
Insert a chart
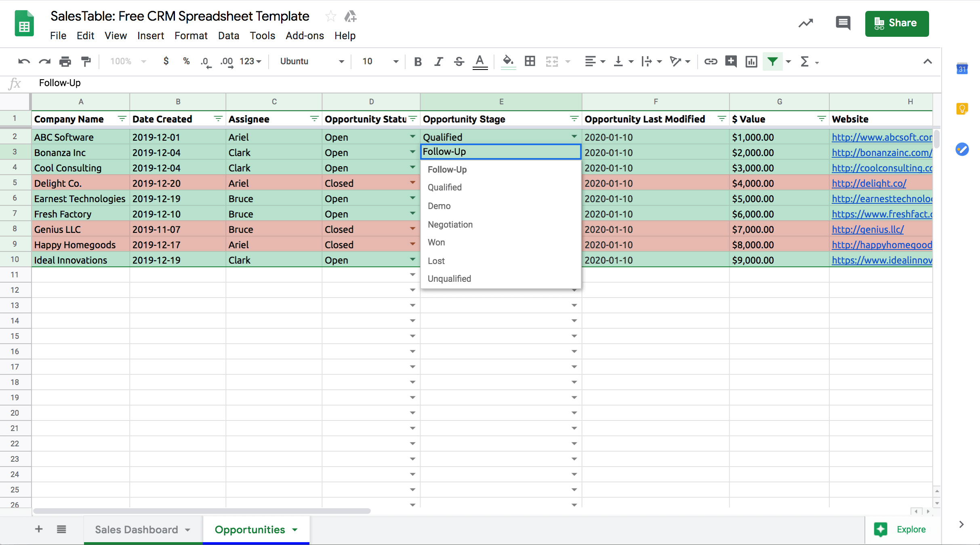pyautogui.click(x=751, y=61)
